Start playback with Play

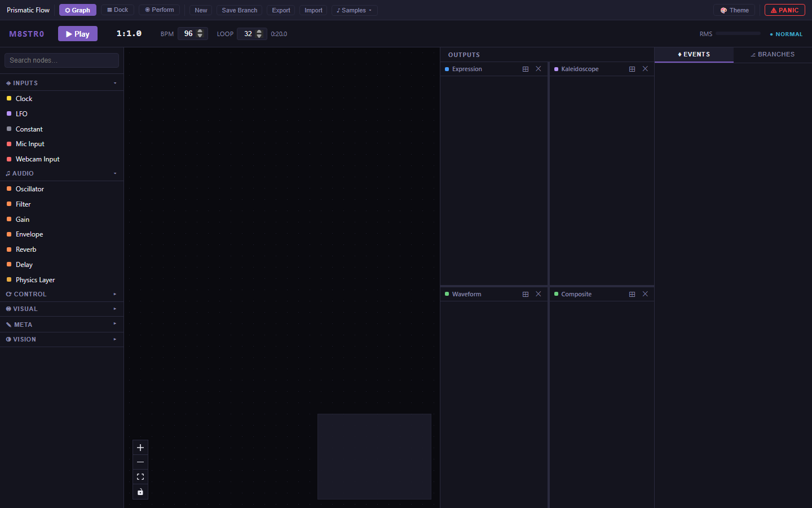pos(78,34)
